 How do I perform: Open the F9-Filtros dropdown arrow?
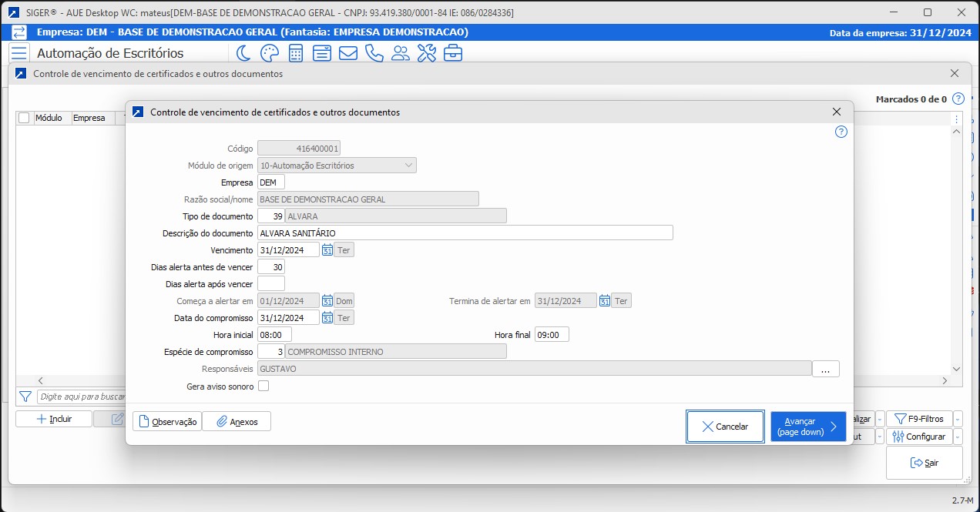(958, 419)
